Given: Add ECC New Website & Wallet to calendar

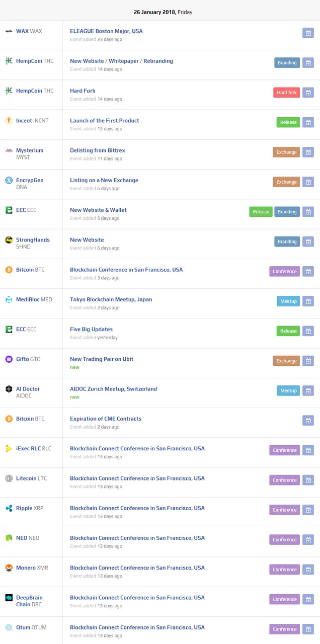Looking at the screenshot, I should 308,212.
